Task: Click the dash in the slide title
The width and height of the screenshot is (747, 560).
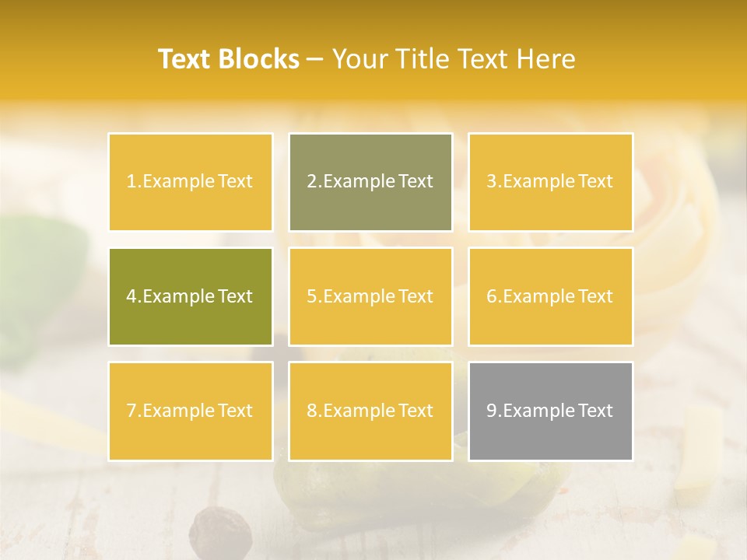Action: click(315, 59)
